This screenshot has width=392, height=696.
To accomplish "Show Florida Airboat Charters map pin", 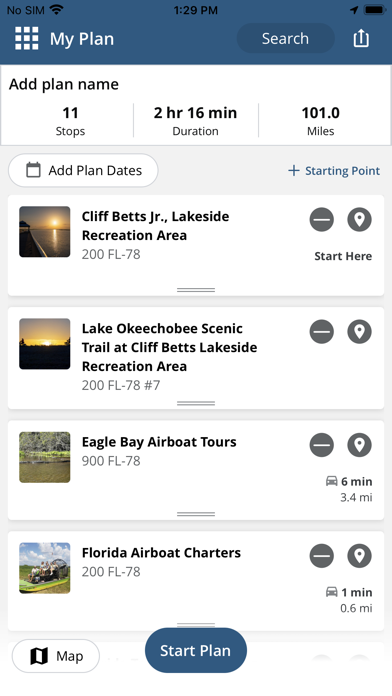I will point(359,555).
